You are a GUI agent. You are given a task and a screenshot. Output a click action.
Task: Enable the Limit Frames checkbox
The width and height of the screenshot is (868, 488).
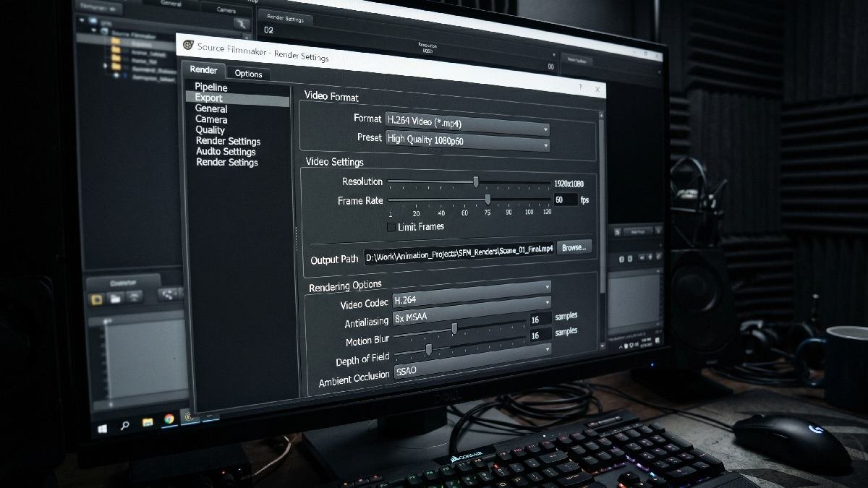pos(391,227)
